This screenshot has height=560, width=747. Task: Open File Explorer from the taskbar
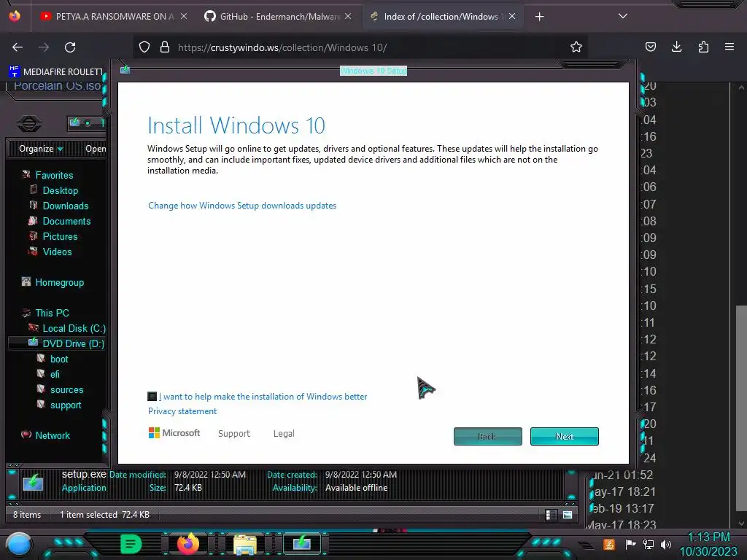click(x=245, y=544)
